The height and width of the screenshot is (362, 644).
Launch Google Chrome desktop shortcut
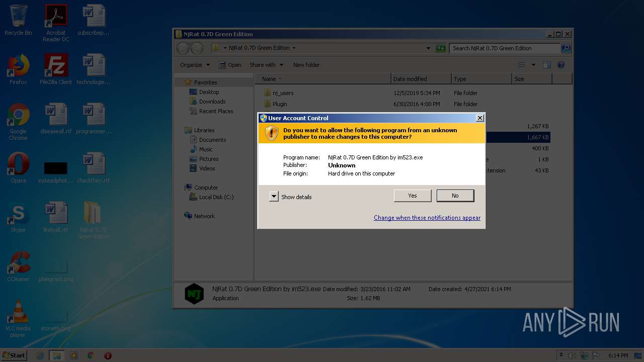[x=18, y=122]
